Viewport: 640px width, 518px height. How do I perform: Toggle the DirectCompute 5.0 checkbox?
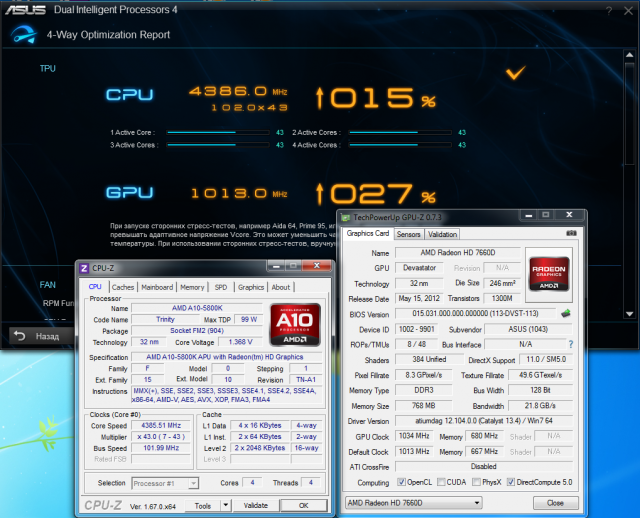pyautogui.click(x=511, y=482)
